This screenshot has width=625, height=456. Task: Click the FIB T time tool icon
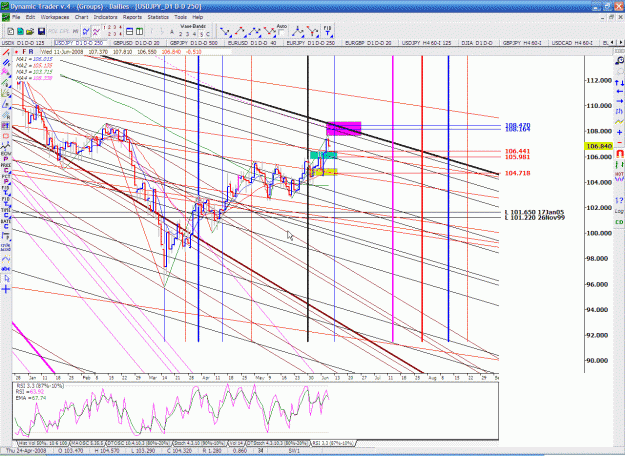point(327,31)
